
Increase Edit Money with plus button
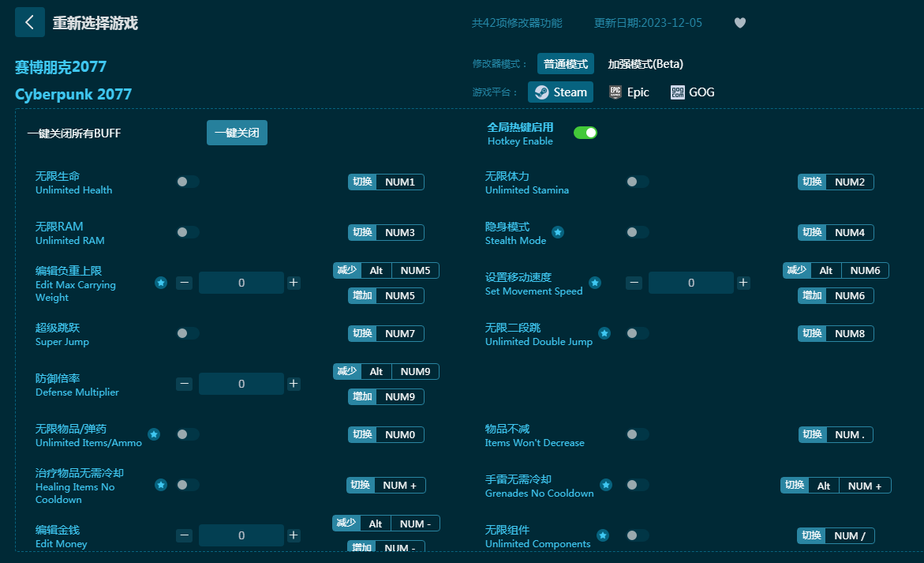coord(294,535)
